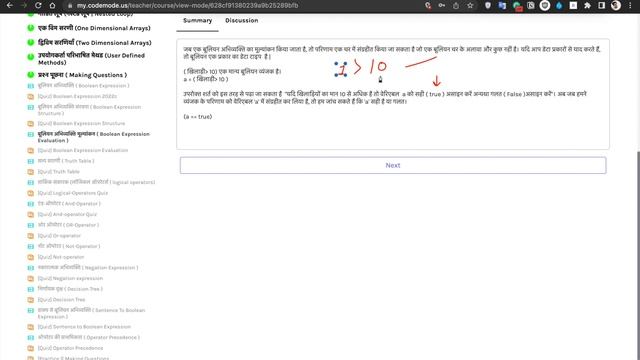Open the And-operator Quiz
Image resolution: width=640 pixels, height=360 pixels.
(67, 214)
